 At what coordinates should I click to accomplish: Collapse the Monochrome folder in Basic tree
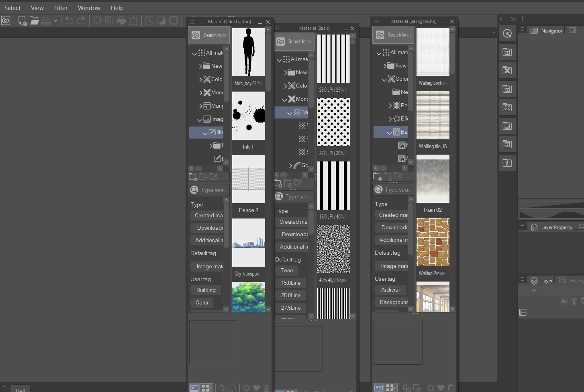click(285, 99)
